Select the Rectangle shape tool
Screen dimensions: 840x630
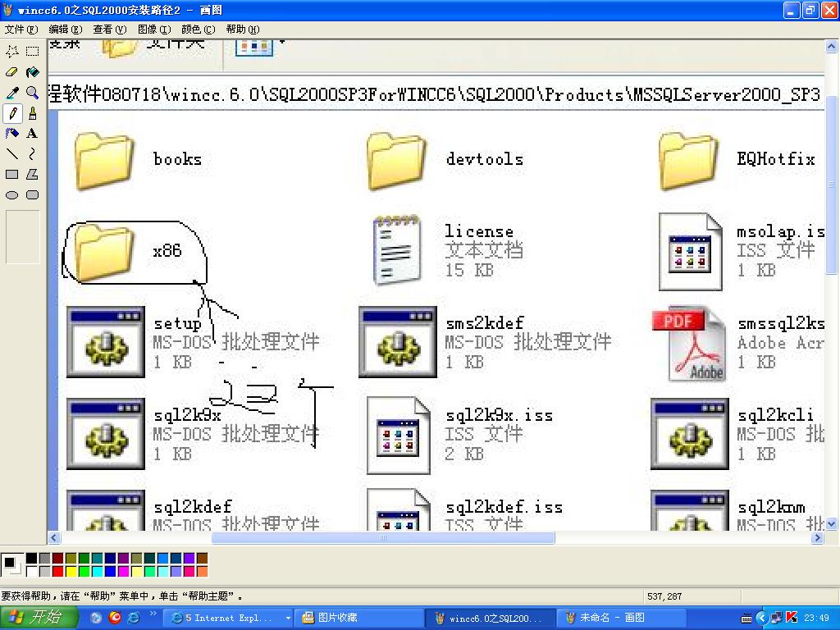[12, 174]
